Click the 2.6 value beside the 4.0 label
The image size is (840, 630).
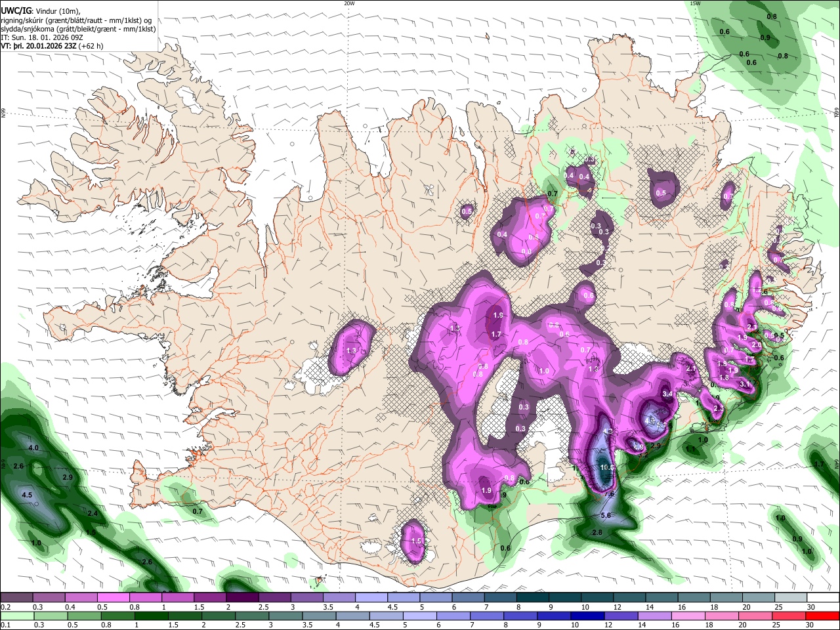(18, 466)
